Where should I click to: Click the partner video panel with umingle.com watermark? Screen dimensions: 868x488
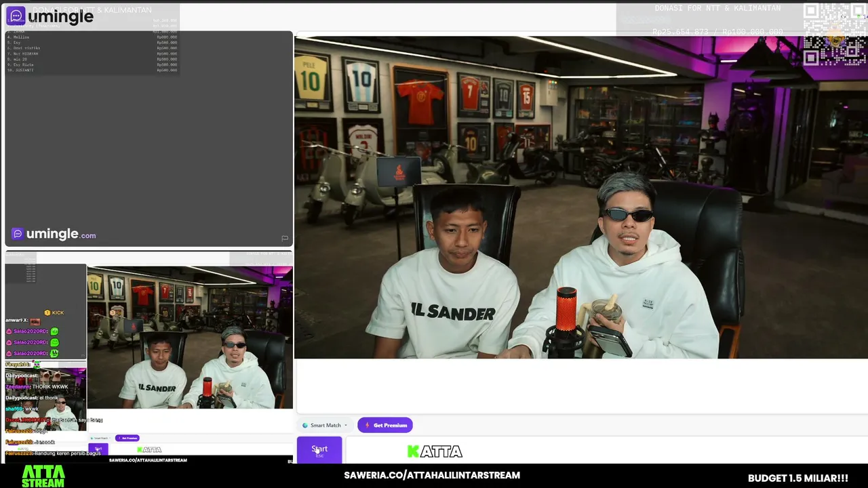[149, 138]
